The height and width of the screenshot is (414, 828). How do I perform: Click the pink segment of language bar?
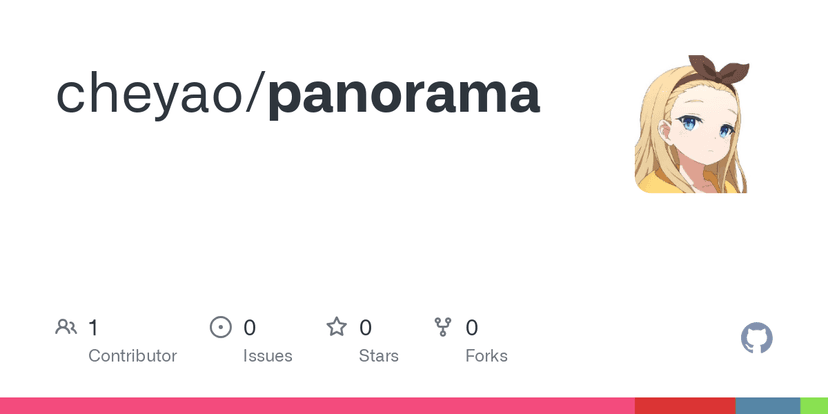317,405
